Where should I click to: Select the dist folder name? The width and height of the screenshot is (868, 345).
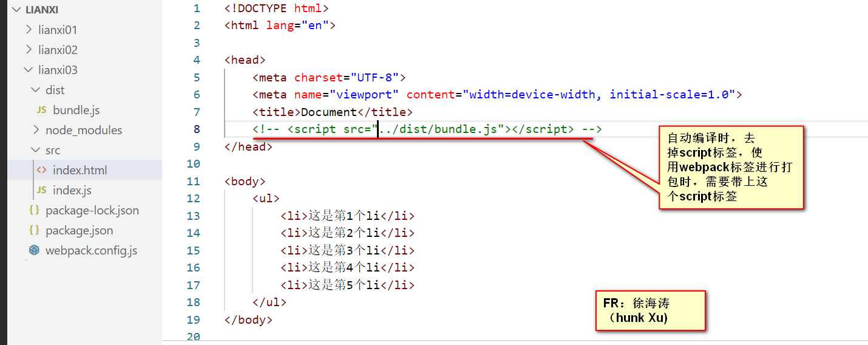[55, 90]
